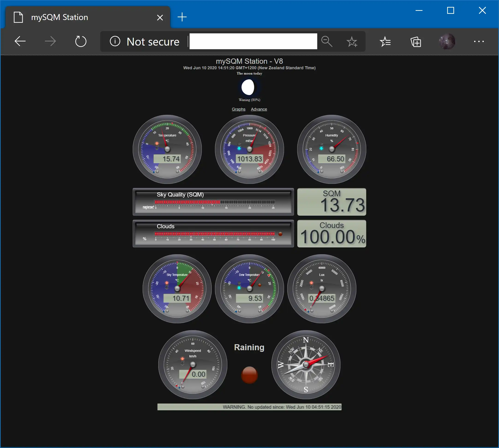Select the mySQM Station tab
The height and width of the screenshot is (448, 499).
pyautogui.click(x=74, y=17)
